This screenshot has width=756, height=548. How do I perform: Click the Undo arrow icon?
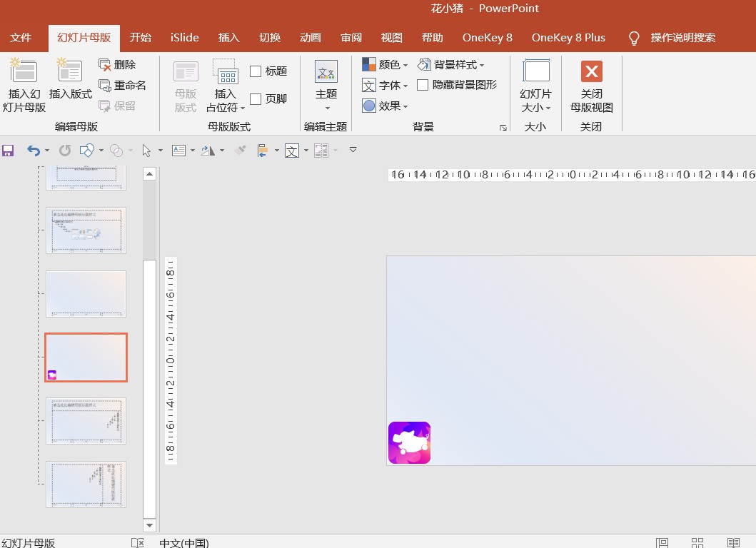[x=34, y=151]
